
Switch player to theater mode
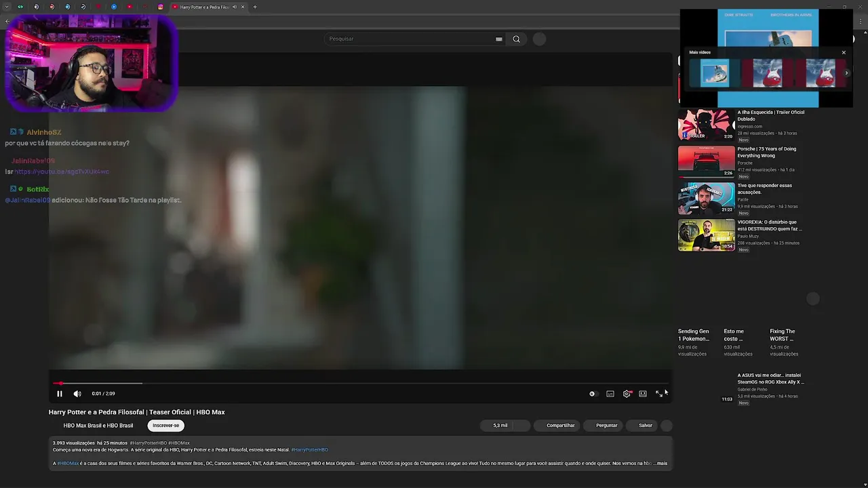coord(643,394)
